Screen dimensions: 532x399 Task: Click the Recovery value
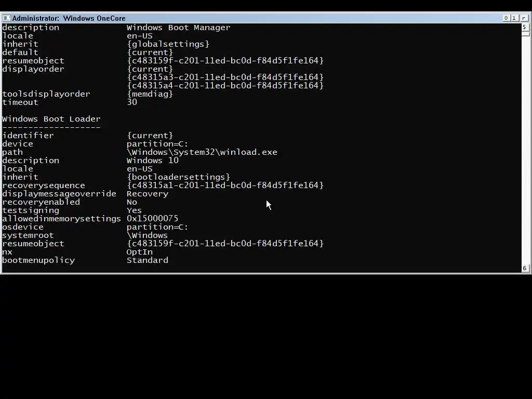147,194
